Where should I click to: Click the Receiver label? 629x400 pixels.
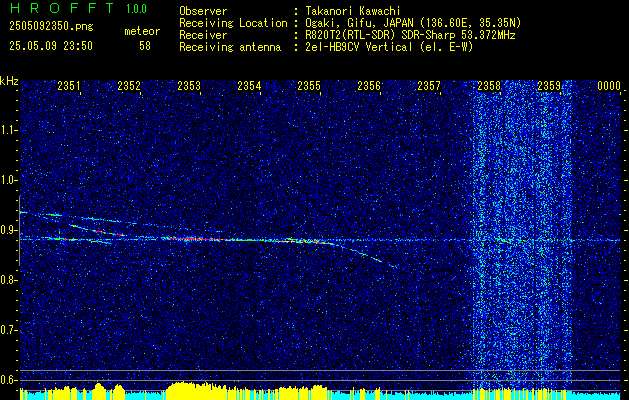[x=203, y=35]
